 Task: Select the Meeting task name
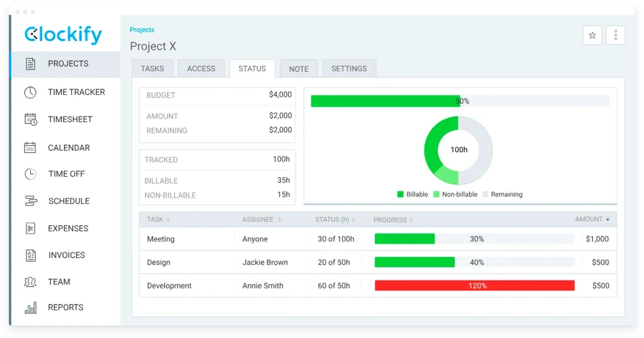click(x=160, y=239)
